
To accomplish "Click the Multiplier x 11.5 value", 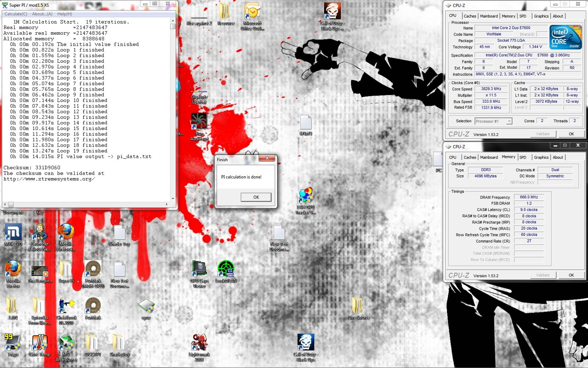I will (491, 95).
